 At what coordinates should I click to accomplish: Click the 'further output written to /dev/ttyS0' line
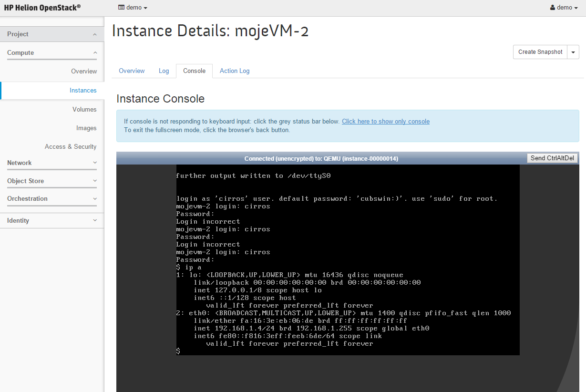tap(253, 176)
